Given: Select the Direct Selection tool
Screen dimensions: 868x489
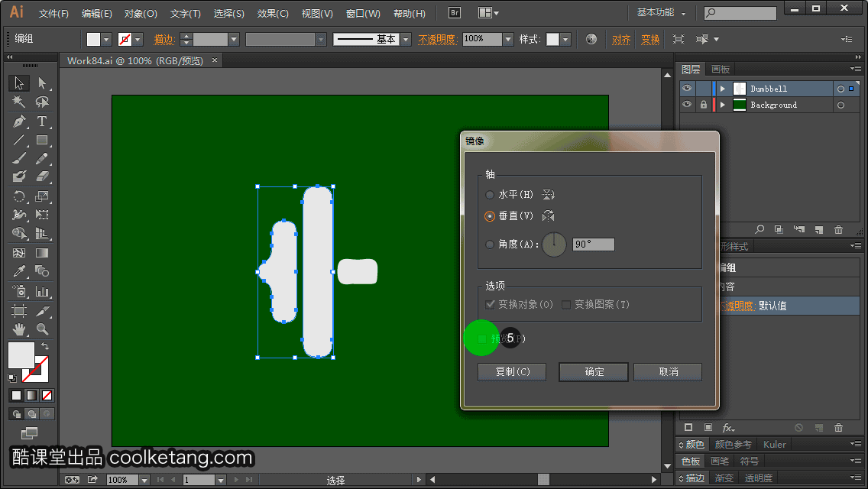Looking at the screenshot, I should click(x=42, y=83).
